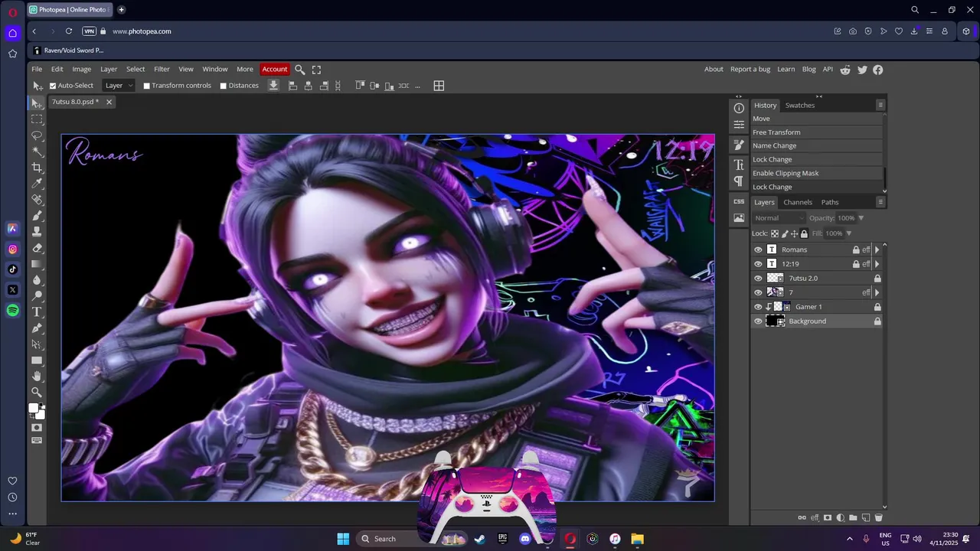Switch to the Paths tab
Screen dimensions: 980x551
[830, 202]
